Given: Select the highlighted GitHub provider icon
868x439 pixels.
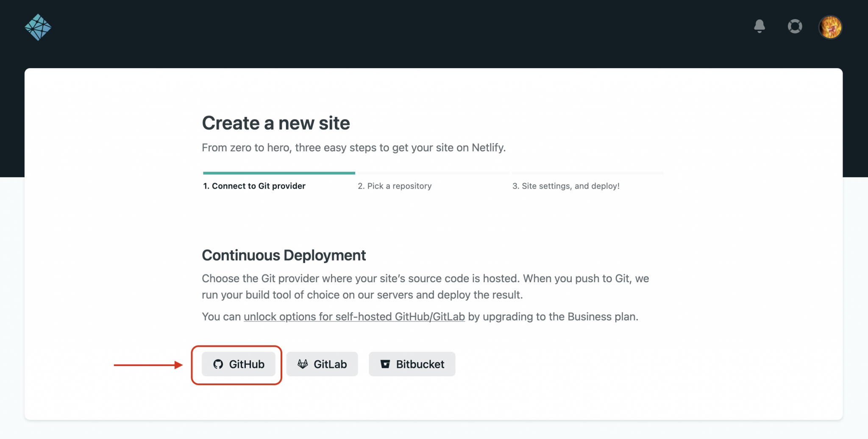Looking at the screenshot, I should click(219, 364).
